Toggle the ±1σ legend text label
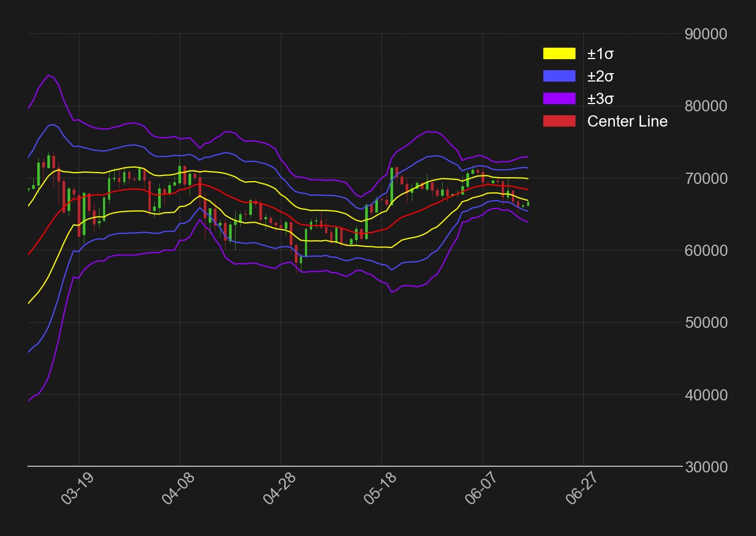 click(x=600, y=54)
